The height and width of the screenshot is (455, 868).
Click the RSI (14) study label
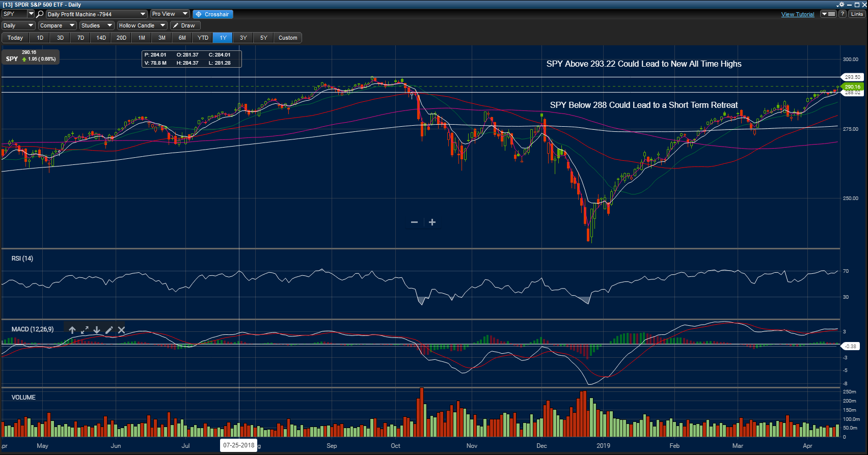(22, 259)
